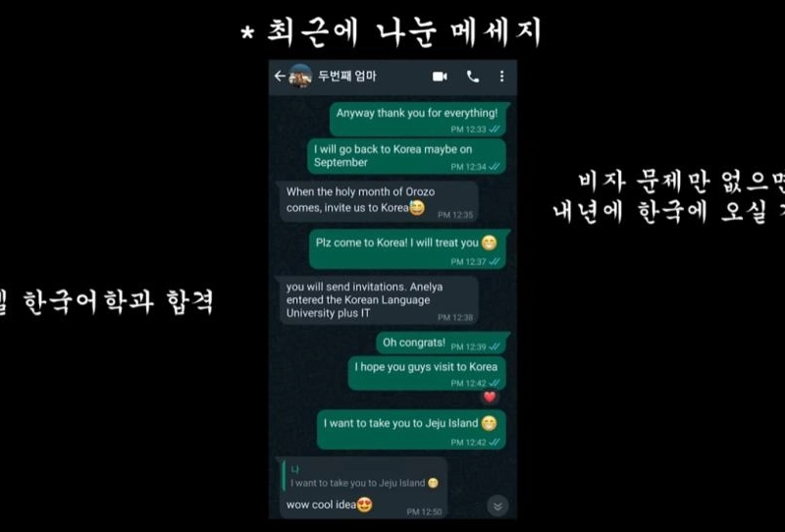Tap the back arrow in chat header
The height and width of the screenshot is (532, 785).
tap(280, 77)
